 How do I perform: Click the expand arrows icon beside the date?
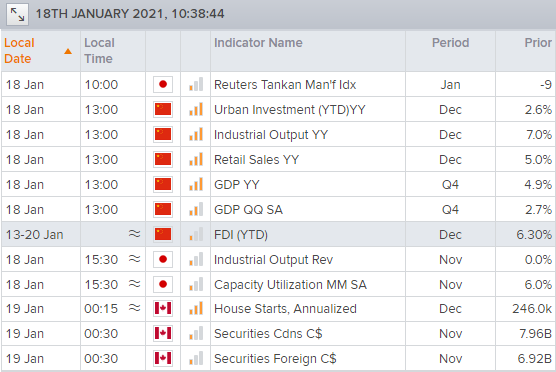[17, 15]
